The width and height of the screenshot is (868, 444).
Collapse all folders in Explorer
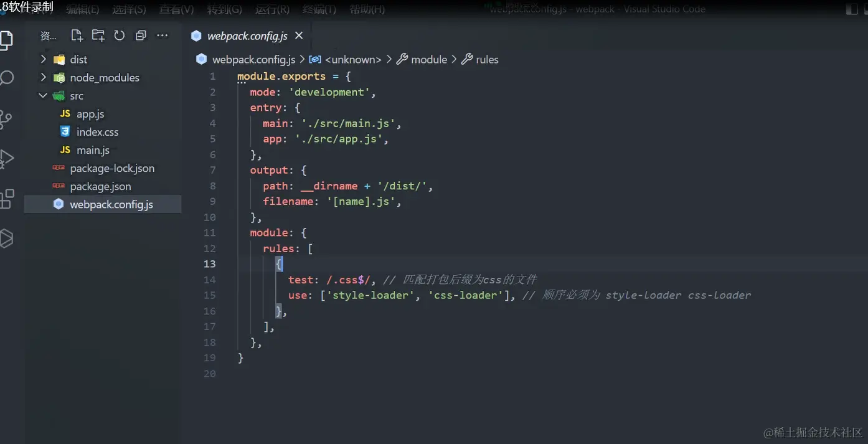pyautogui.click(x=141, y=35)
